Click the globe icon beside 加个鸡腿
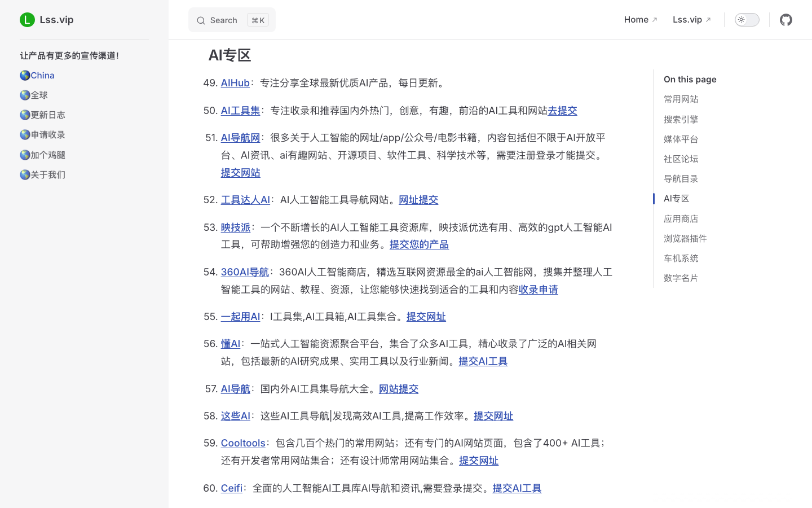This screenshot has width=812, height=508. [x=25, y=154]
